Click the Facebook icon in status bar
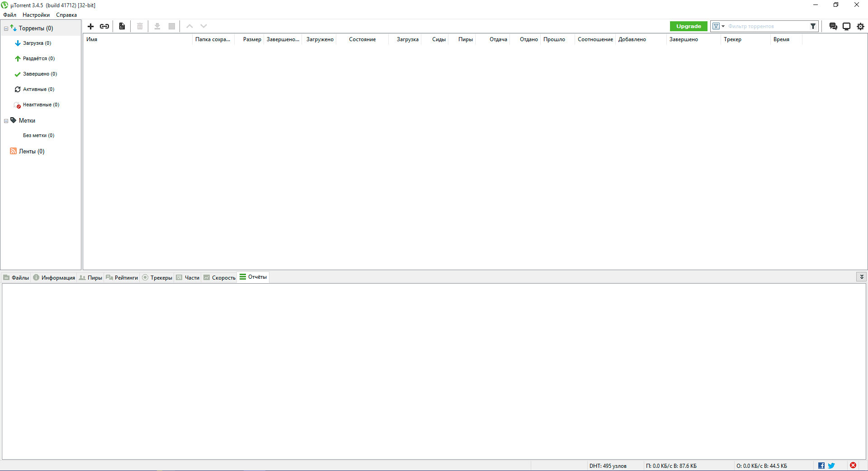This screenshot has width=868, height=471. pyautogui.click(x=821, y=466)
